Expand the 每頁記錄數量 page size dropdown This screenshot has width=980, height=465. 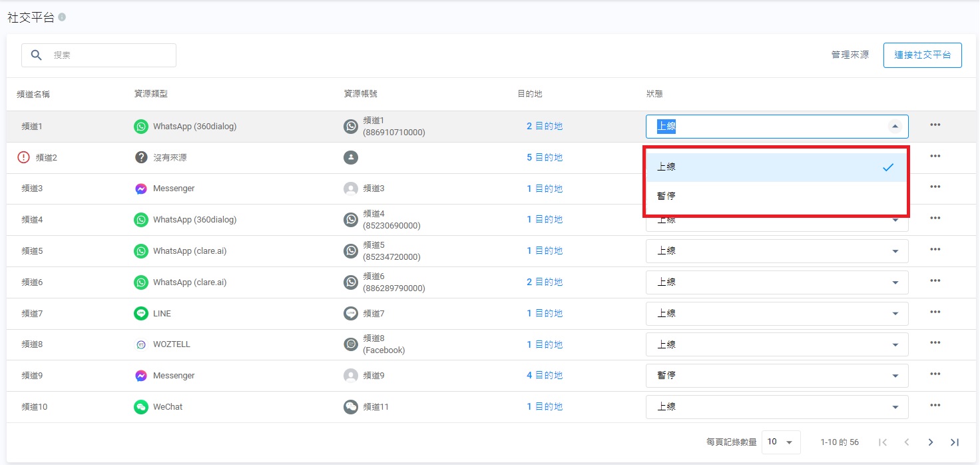pos(781,442)
